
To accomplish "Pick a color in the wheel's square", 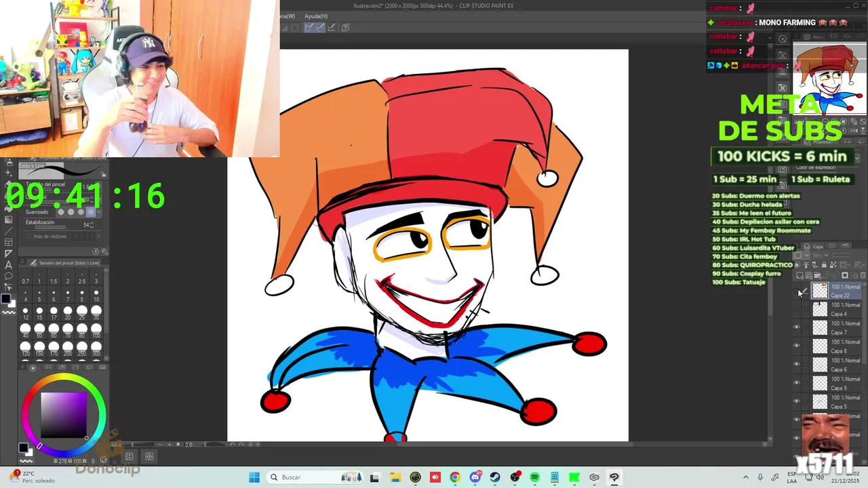I will (x=64, y=415).
